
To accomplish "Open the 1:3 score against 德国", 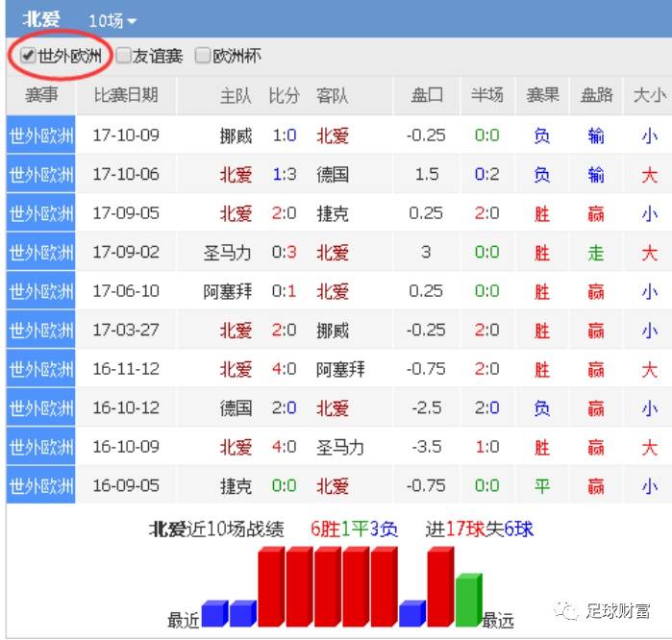I will coord(285,174).
